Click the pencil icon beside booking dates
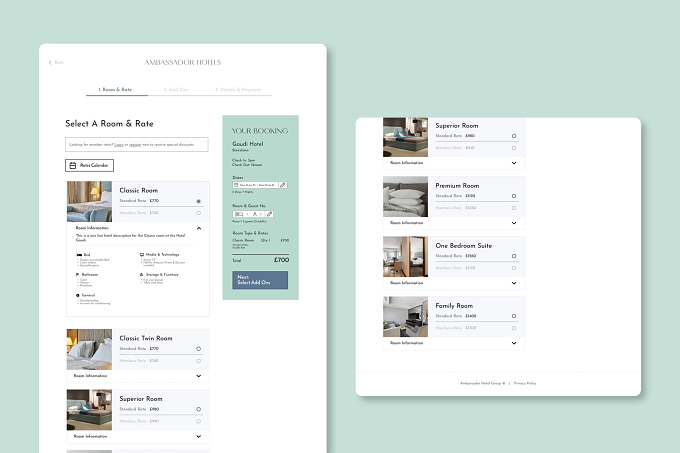The height and width of the screenshot is (453, 680). 283,185
